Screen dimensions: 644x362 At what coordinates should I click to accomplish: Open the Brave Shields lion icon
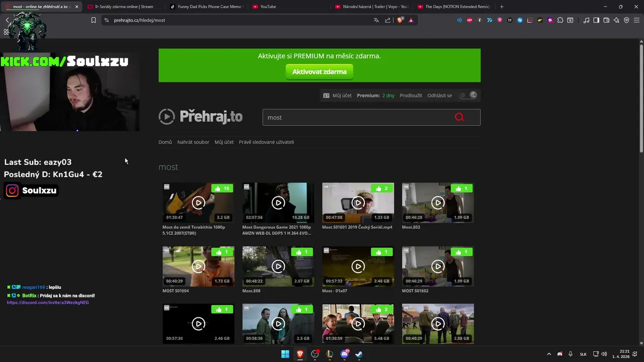tap(400, 20)
